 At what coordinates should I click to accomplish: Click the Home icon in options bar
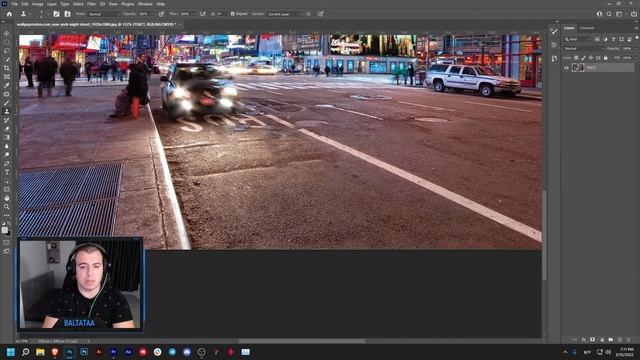pyautogui.click(x=9, y=14)
